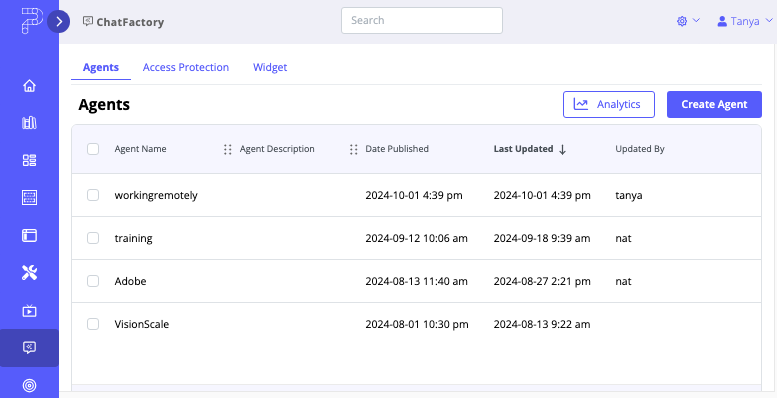Open the Tanya user menu chevron
This screenshot has width=777, height=398.
coord(769,21)
